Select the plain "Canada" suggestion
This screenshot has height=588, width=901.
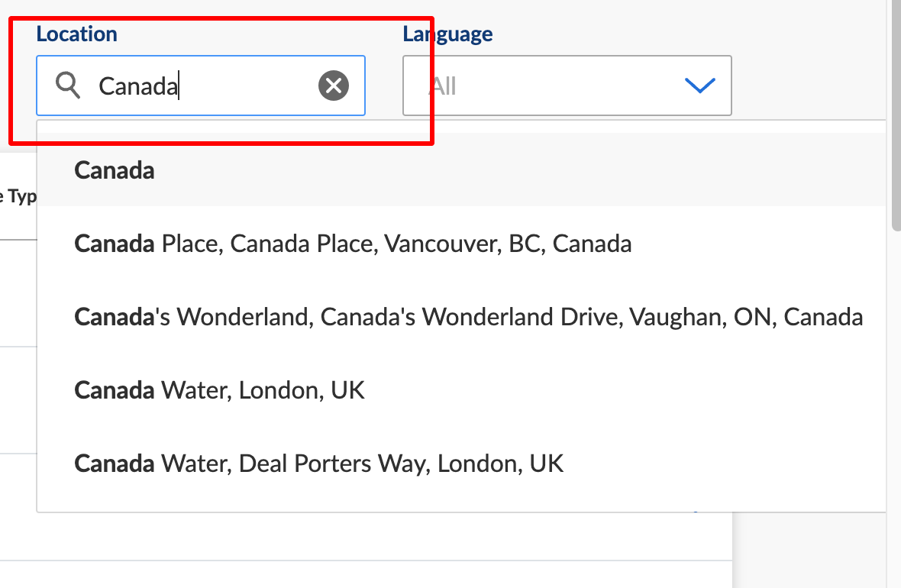coord(115,170)
